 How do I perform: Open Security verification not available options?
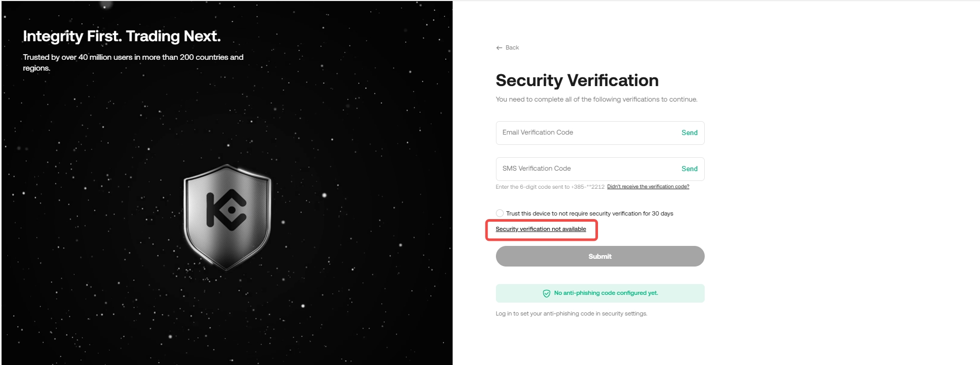click(x=541, y=228)
